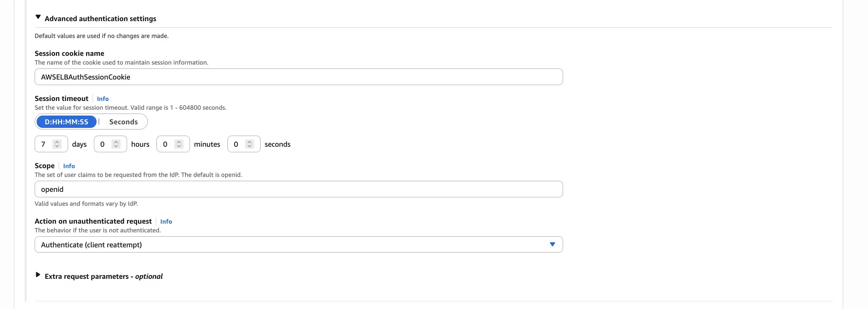Viewport: 868px width, 309px height.
Task: View Info for Action on unauthenticated request
Action: pos(166,222)
